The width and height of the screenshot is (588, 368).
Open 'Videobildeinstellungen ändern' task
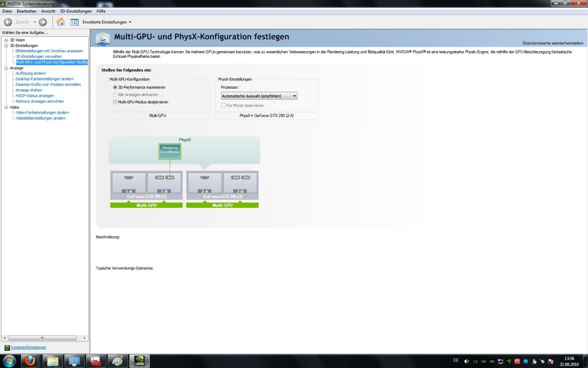pyautogui.click(x=41, y=118)
